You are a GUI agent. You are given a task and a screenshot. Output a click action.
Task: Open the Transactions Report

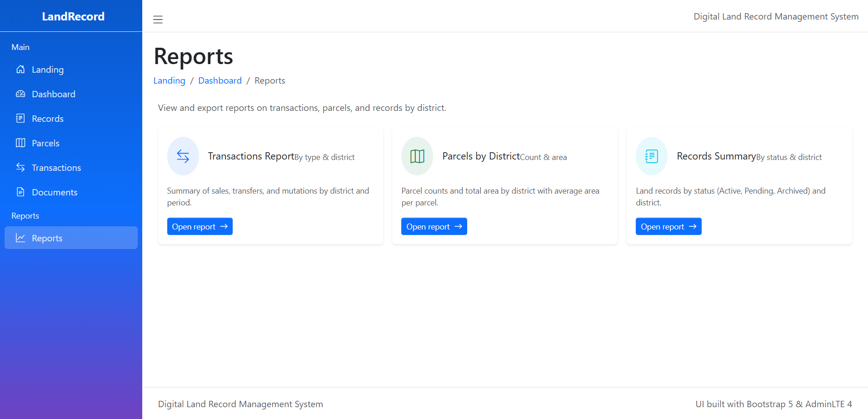[x=200, y=226]
